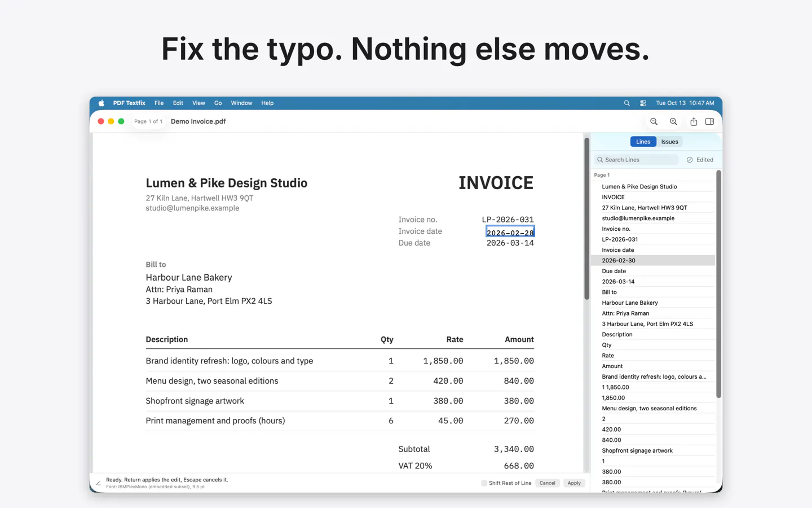Screen dimensions: 812x508
Task: Select '420.00' line in sidebar
Action: tap(653, 430)
